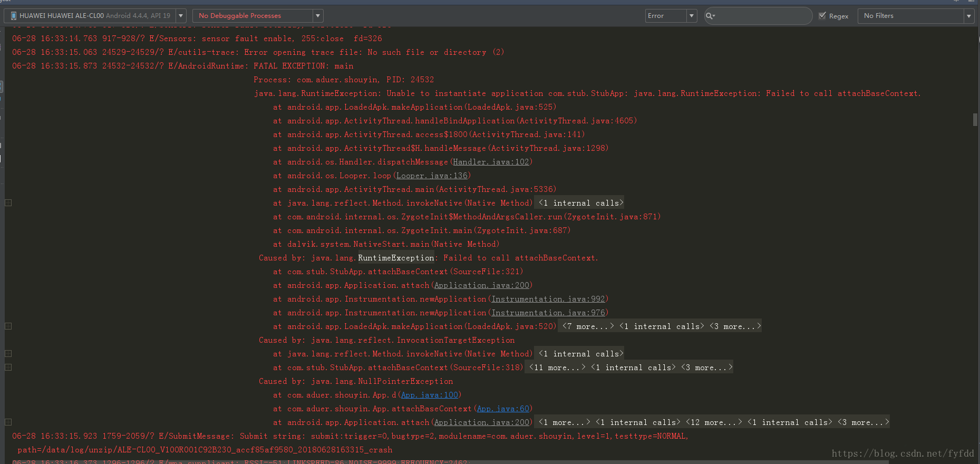The image size is (980, 464).
Task: Open the No Filters dropdown
Action: click(x=916, y=16)
